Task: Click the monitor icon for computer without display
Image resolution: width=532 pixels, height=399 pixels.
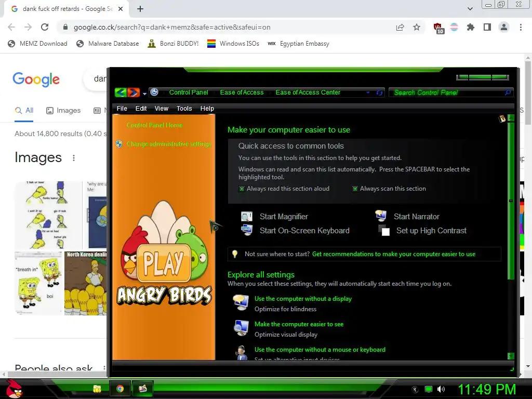Action: (x=241, y=303)
